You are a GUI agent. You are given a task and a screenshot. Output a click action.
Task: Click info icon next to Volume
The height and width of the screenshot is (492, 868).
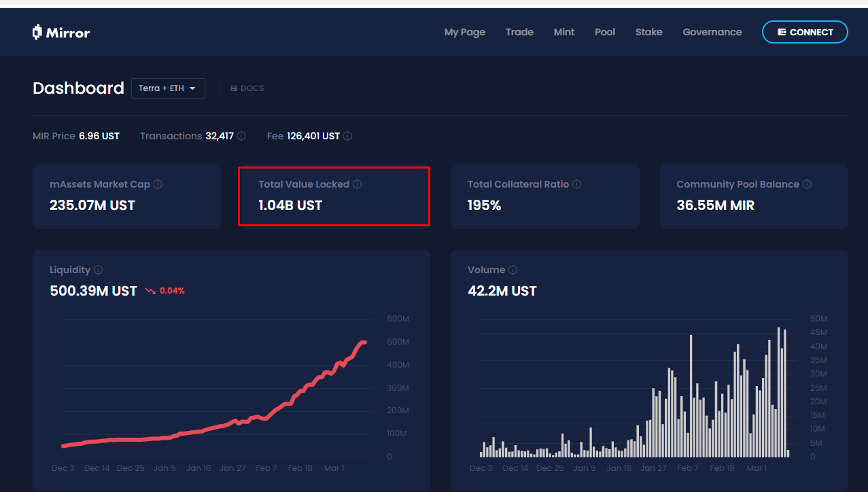pos(513,270)
